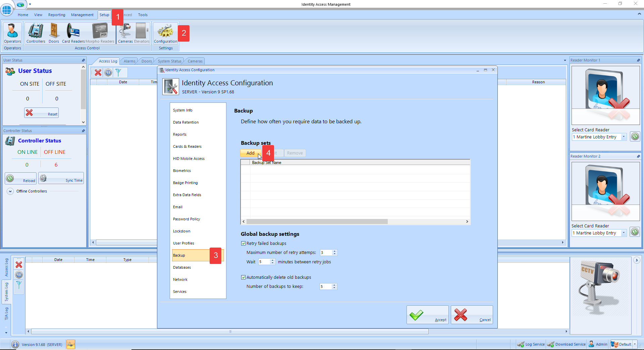Open the Cameras setup icon
The width and height of the screenshot is (644, 350).
(125, 33)
